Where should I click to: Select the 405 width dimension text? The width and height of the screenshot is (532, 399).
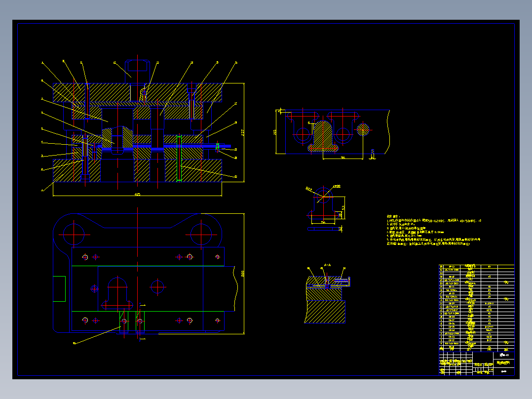[x=137, y=195]
